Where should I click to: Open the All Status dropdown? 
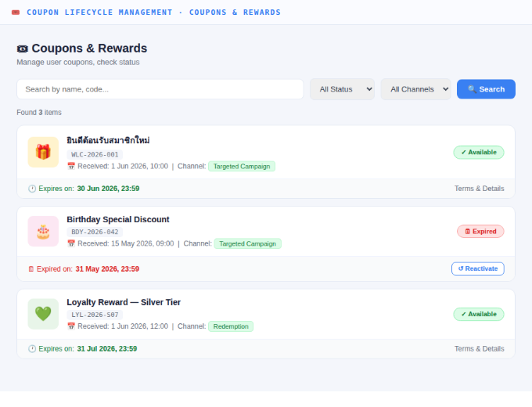coord(342,89)
